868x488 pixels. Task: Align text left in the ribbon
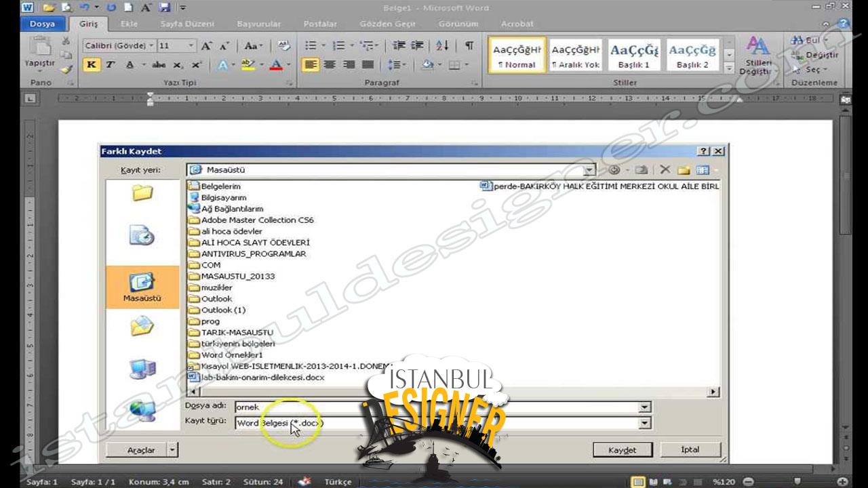(311, 65)
